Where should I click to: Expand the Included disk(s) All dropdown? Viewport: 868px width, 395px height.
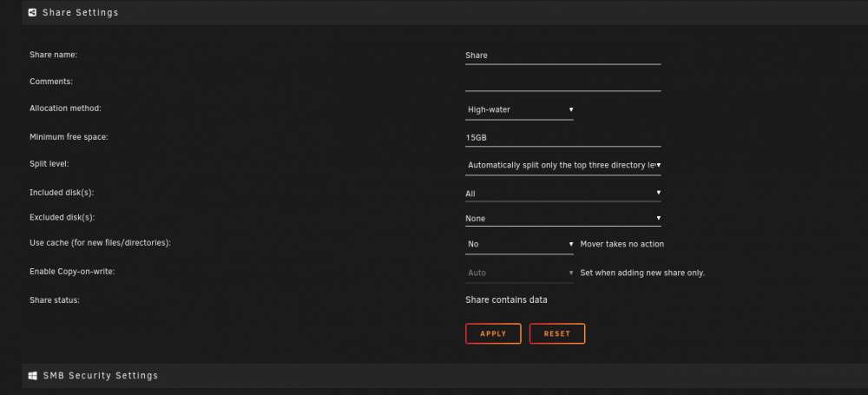(x=563, y=194)
